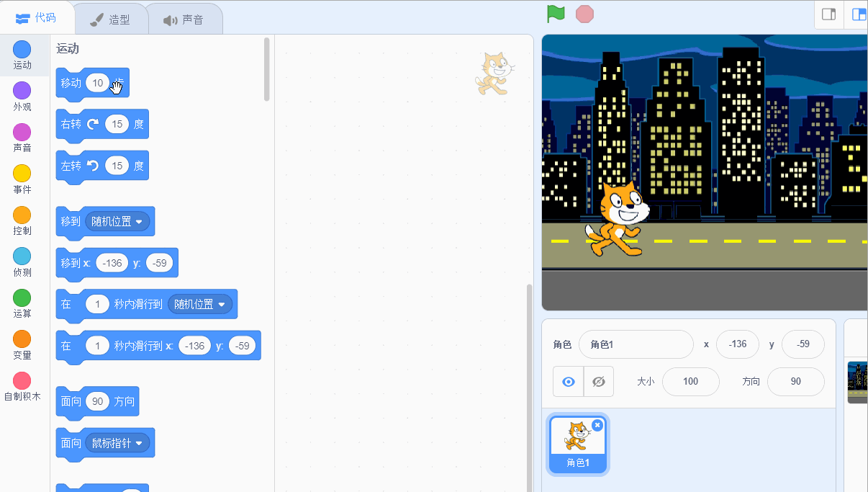Edit seconds in 滑行到 随机位置 block
This screenshot has height=492, width=868.
[97, 304]
